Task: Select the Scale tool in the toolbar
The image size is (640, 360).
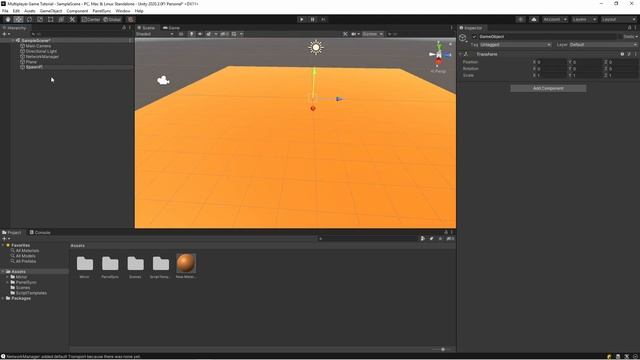Action: point(40,19)
